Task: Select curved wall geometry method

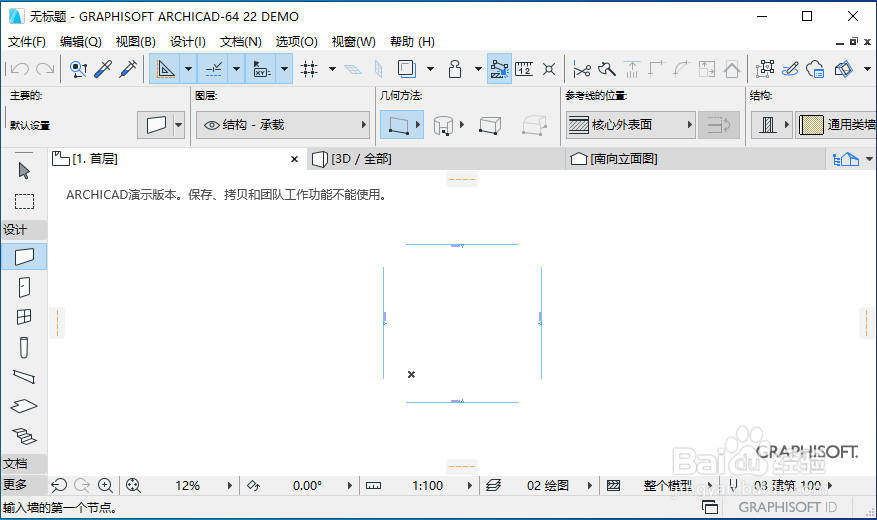Action: [443, 125]
